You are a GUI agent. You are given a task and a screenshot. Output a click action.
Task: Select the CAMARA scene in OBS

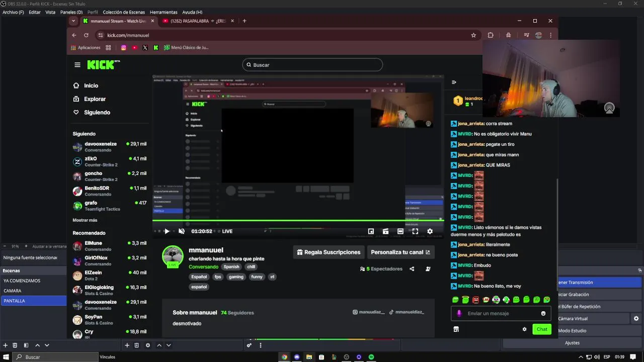pos(33,291)
